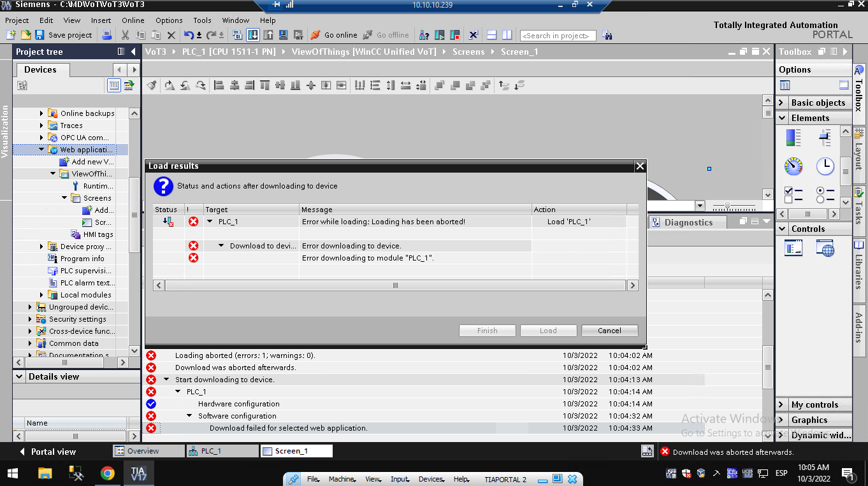Open Windows Start menu
This screenshot has width=868, height=486.
coord(13,473)
